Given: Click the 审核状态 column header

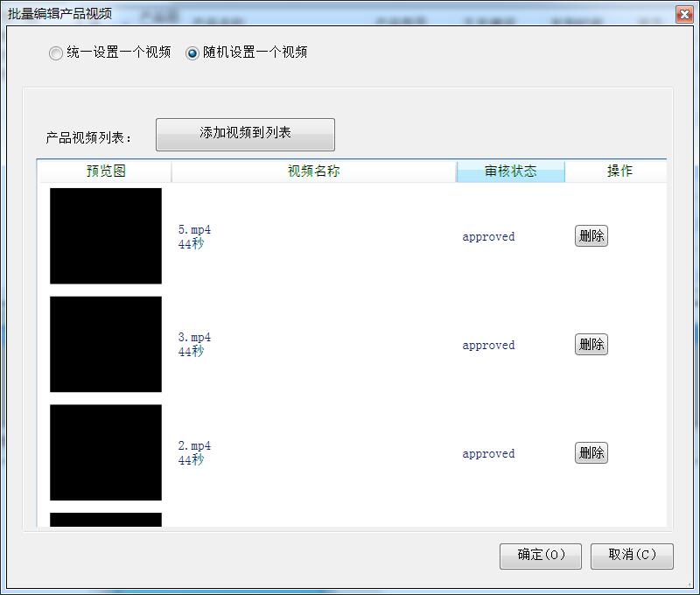Looking at the screenshot, I should [511, 171].
